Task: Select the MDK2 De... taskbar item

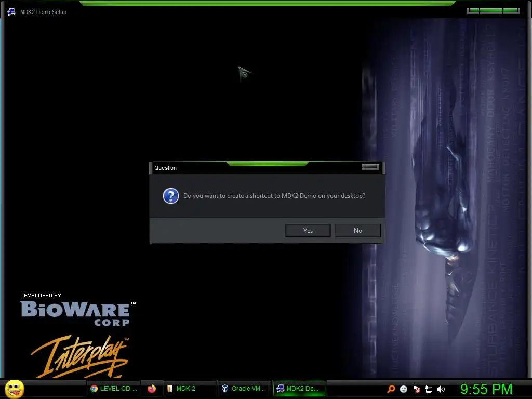Action: 299,389
